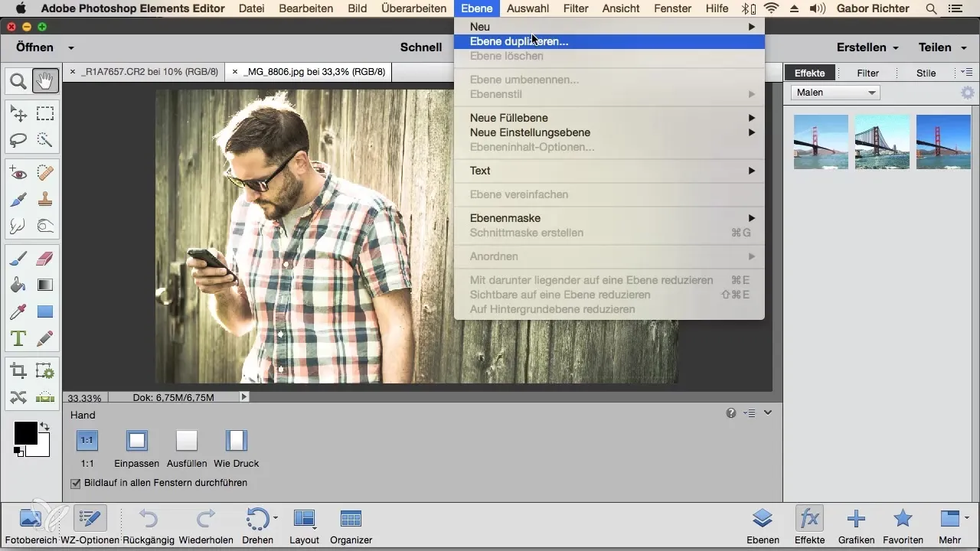Image resolution: width=980 pixels, height=551 pixels.
Task: Select the Spot Healing Brush tool
Action: pos(45,174)
